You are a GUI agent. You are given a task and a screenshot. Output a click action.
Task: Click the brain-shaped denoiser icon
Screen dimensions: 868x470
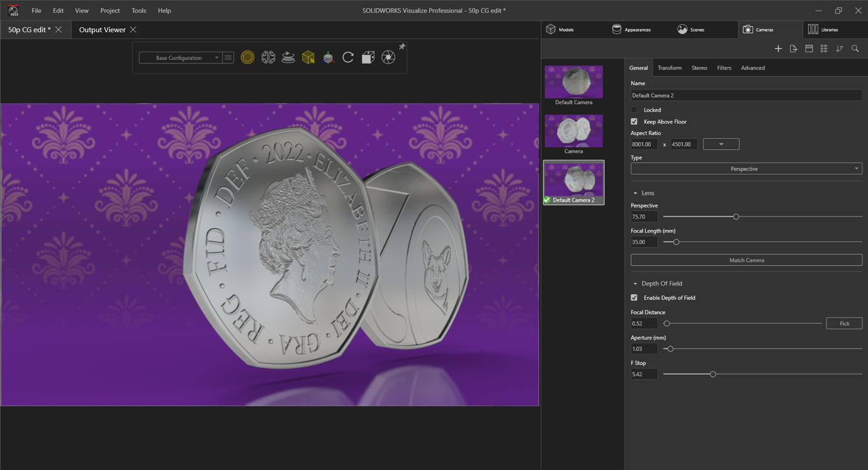268,57
